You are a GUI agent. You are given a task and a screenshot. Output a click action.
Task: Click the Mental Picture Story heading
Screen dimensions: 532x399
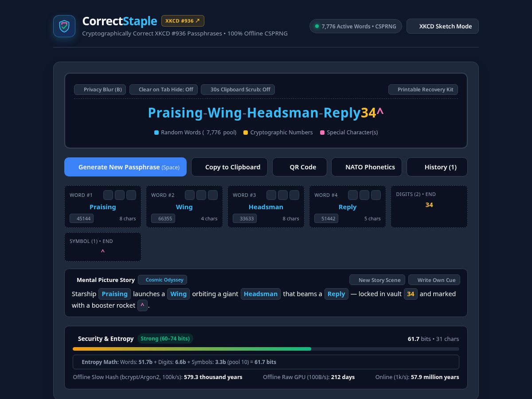106,280
